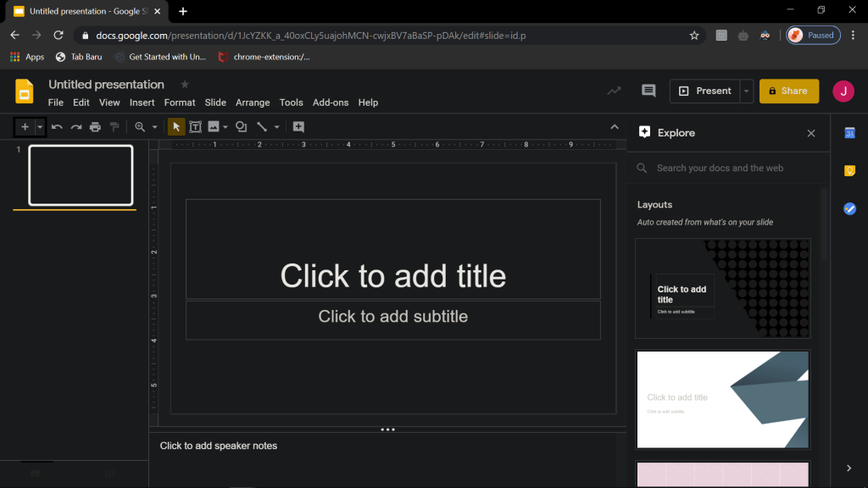Select the Shape tool icon
This screenshot has height=488, width=868.
[241, 127]
